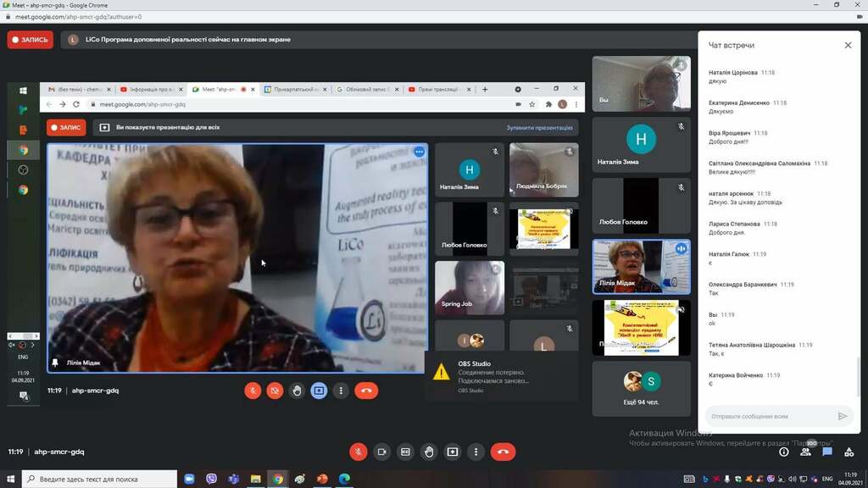The image size is (868, 488).
Task: Click the present screen icon
Action: (x=453, y=452)
